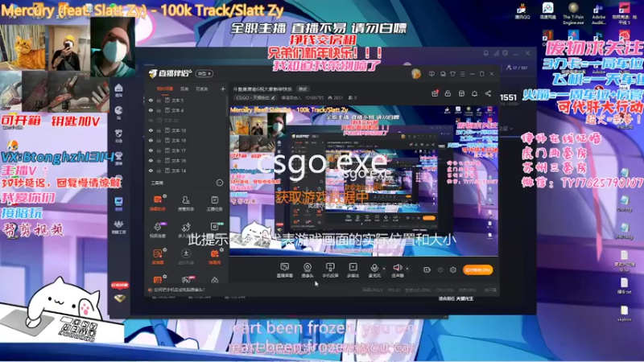Click the microphone icon in bottom toolbar
This screenshot has height=362, width=644.
374,269
